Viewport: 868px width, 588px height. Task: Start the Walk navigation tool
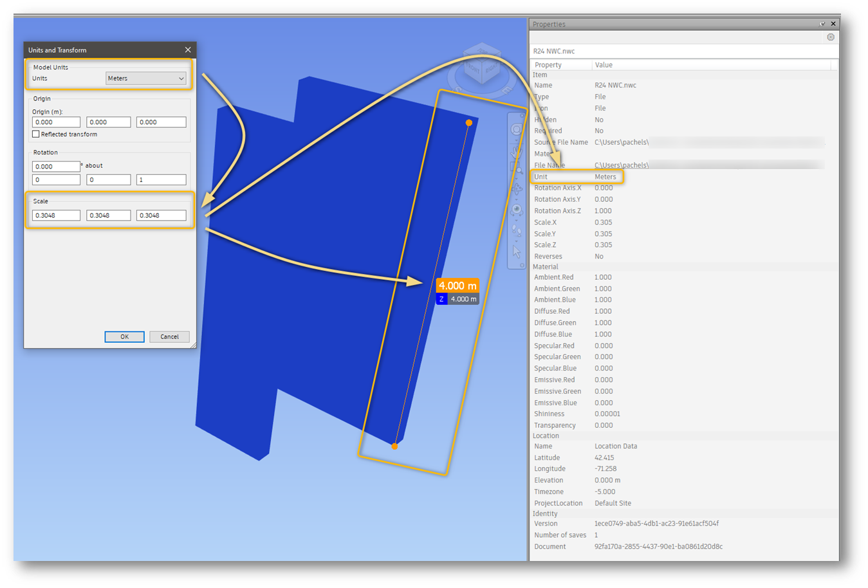click(516, 229)
